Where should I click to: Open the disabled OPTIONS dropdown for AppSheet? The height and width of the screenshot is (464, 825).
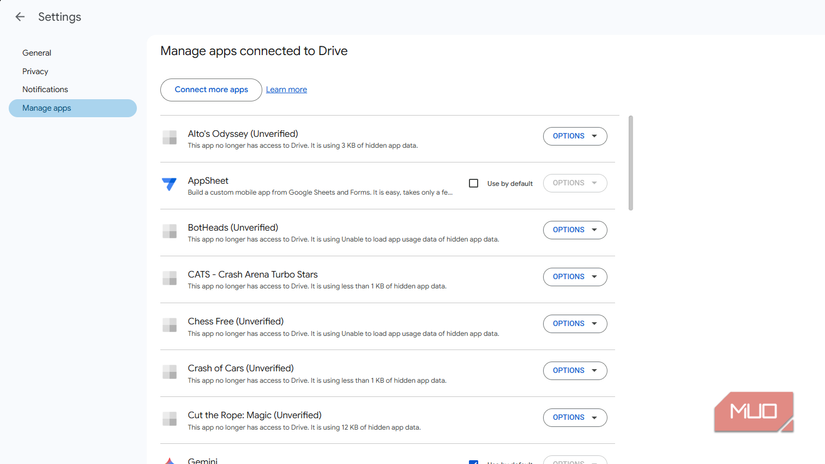pos(575,183)
